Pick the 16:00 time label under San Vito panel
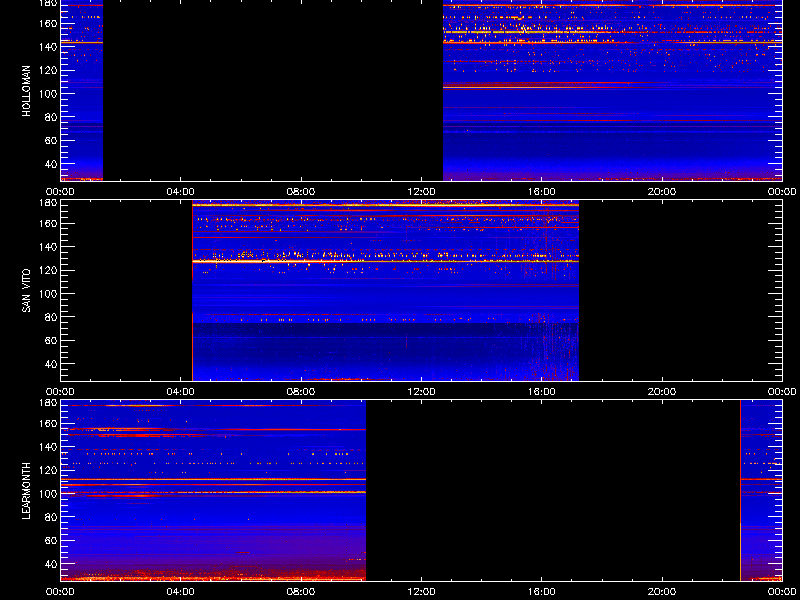 pos(542,392)
